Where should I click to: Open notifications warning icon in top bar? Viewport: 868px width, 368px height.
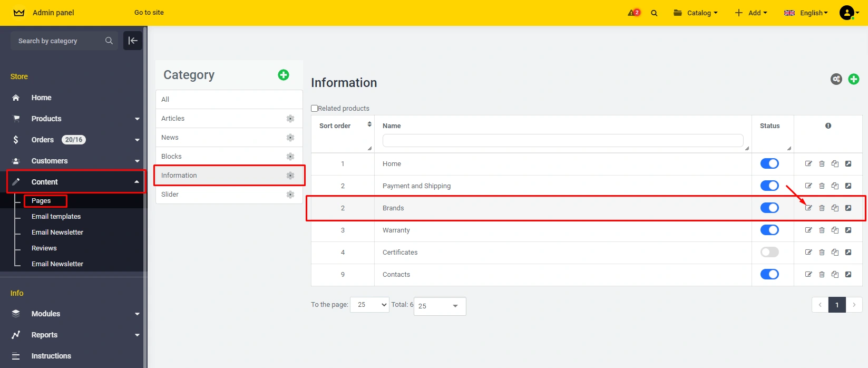(x=633, y=13)
